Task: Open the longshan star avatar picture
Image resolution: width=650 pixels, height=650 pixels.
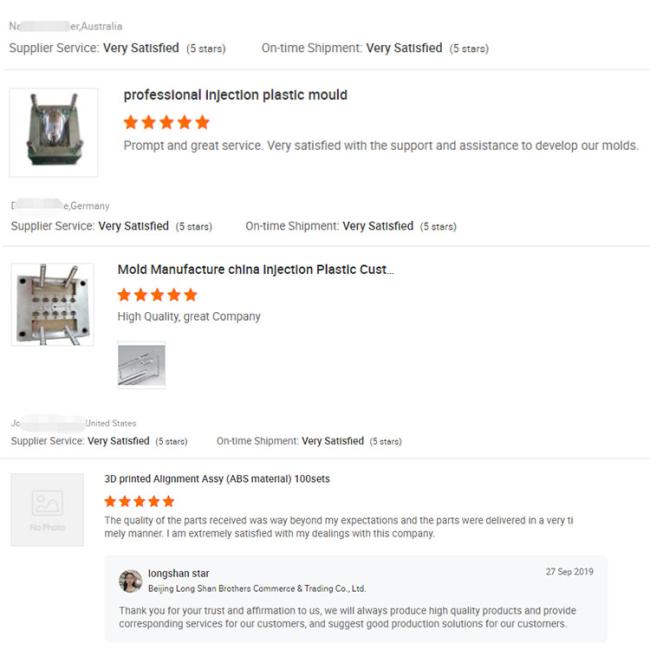Action: click(131, 581)
